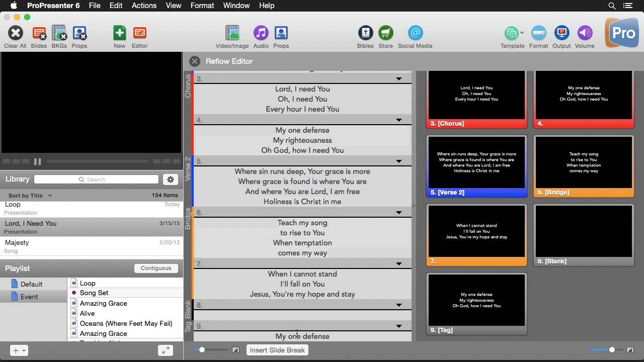
Task: Expand slide 5 dropdown arrow in reflow list
Action: click(398, 161)
